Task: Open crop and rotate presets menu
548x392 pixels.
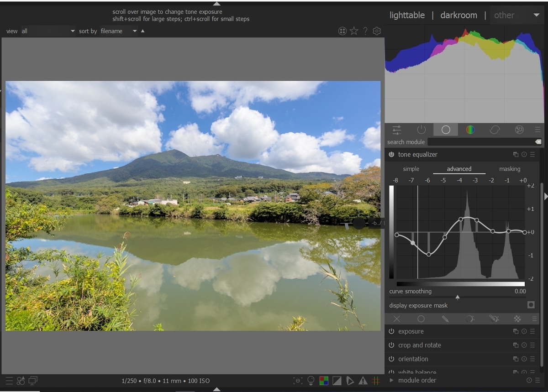Action: click(532, 345)
